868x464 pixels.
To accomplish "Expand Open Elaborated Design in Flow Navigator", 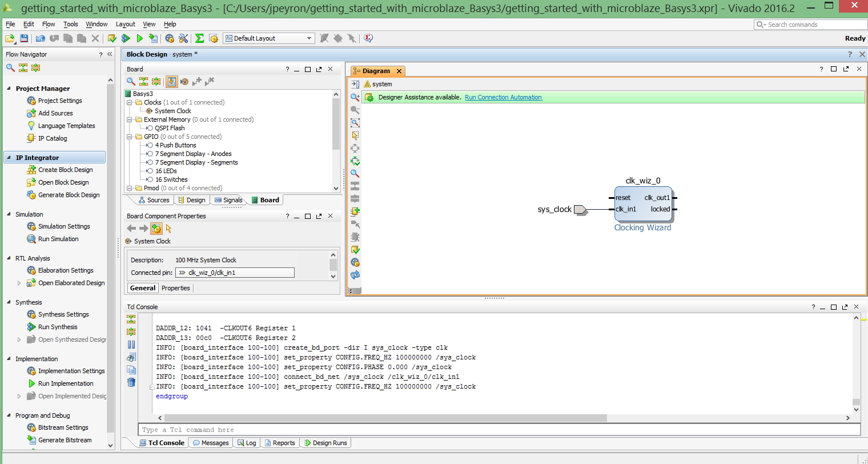I will coord(19,283).
